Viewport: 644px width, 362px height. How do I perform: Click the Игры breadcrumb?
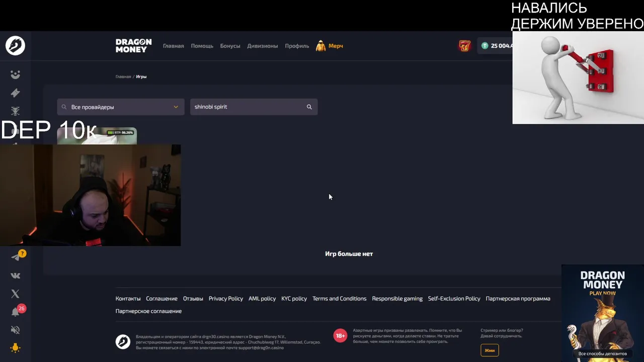point(141,76)
